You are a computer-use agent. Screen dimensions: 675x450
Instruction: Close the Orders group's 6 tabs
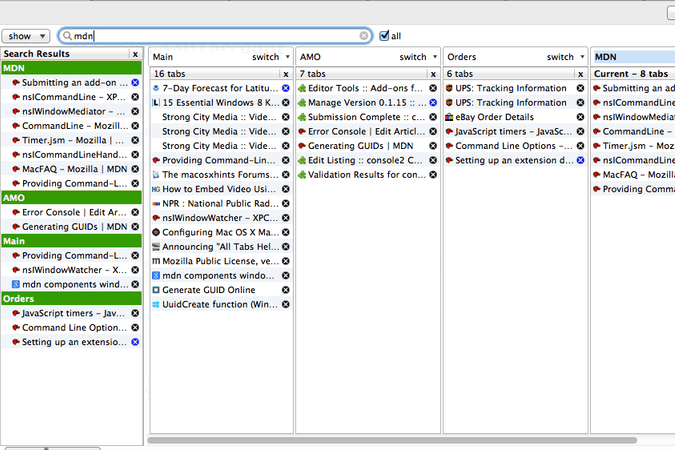[x=580, y=74]
